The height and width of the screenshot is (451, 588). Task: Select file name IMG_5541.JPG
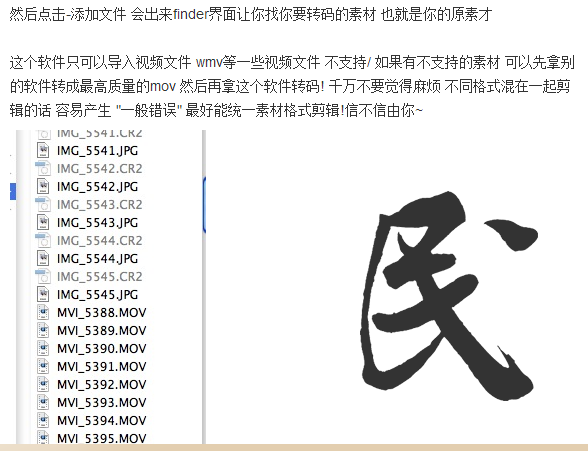(98, 151)
